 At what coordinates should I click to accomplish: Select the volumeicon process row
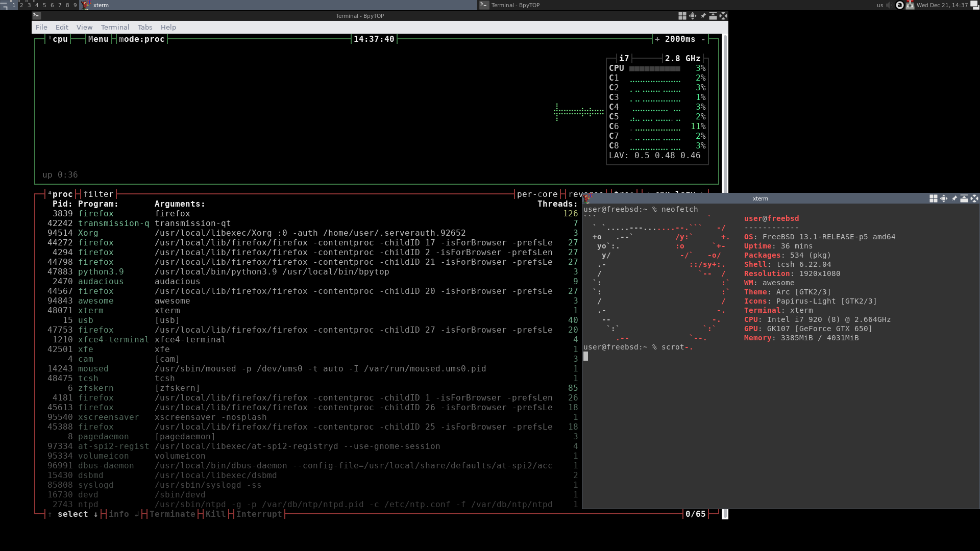click(312, 456)
